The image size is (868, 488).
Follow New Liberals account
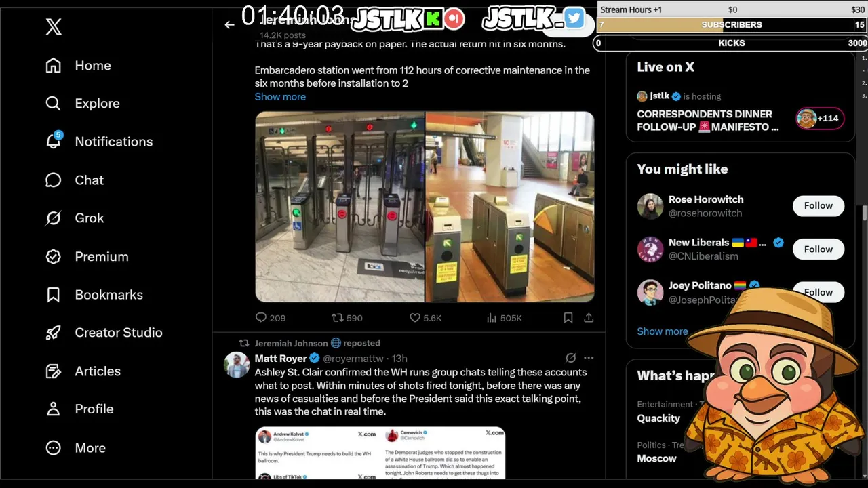click(818, 249)
